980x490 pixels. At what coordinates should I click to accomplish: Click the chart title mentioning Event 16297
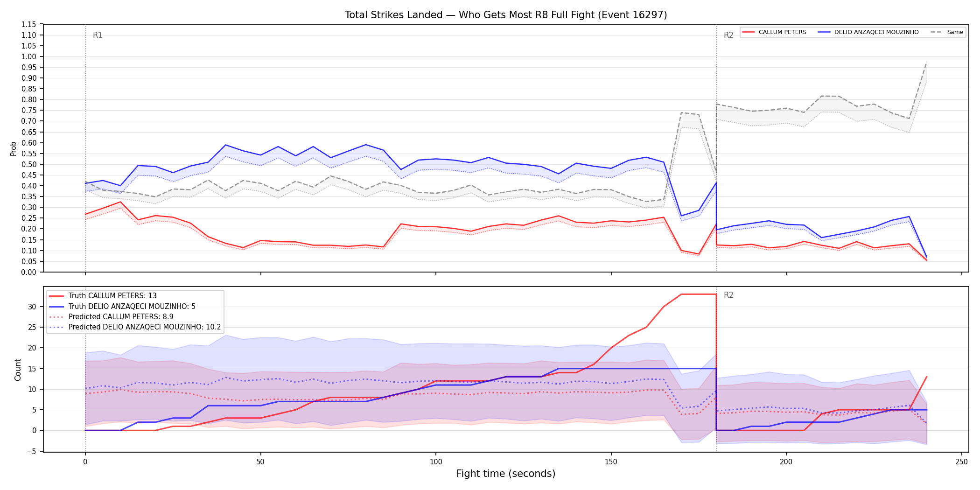point(506,15)
